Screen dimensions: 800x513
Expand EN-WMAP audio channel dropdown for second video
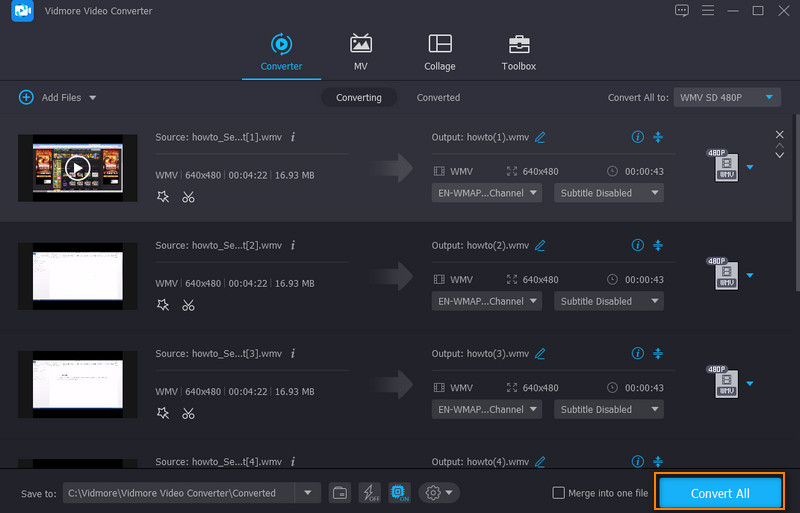(486, 301)
